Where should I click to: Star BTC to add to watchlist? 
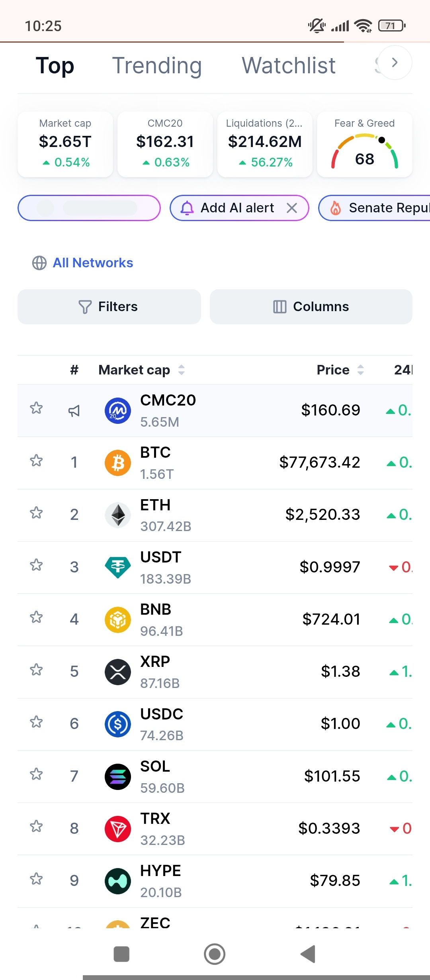36,461
